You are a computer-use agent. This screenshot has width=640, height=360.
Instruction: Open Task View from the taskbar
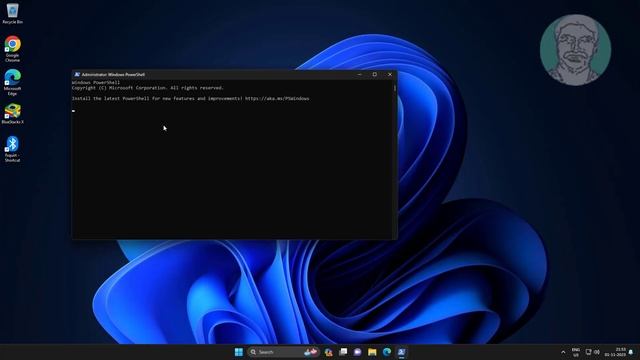point(343,352)
